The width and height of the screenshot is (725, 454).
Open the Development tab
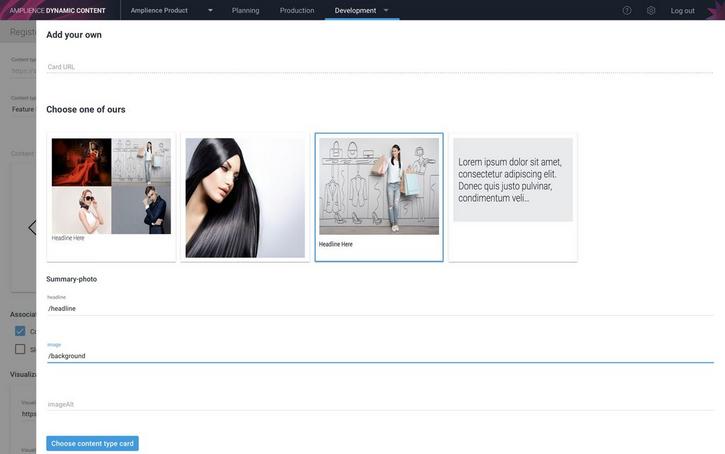355,10
